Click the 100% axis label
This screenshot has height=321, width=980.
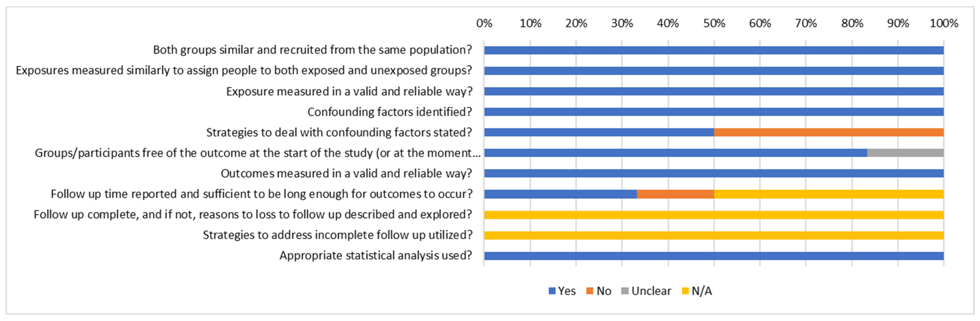944,24
